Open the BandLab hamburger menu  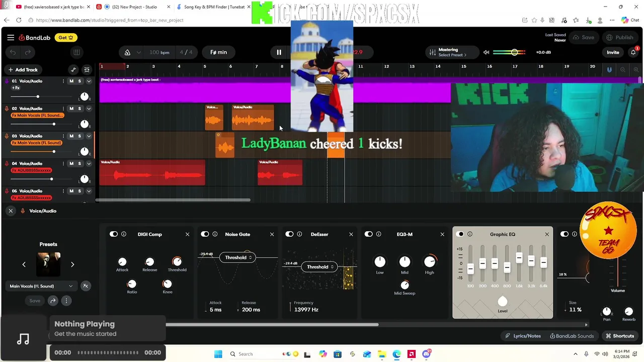click(11, 38)
